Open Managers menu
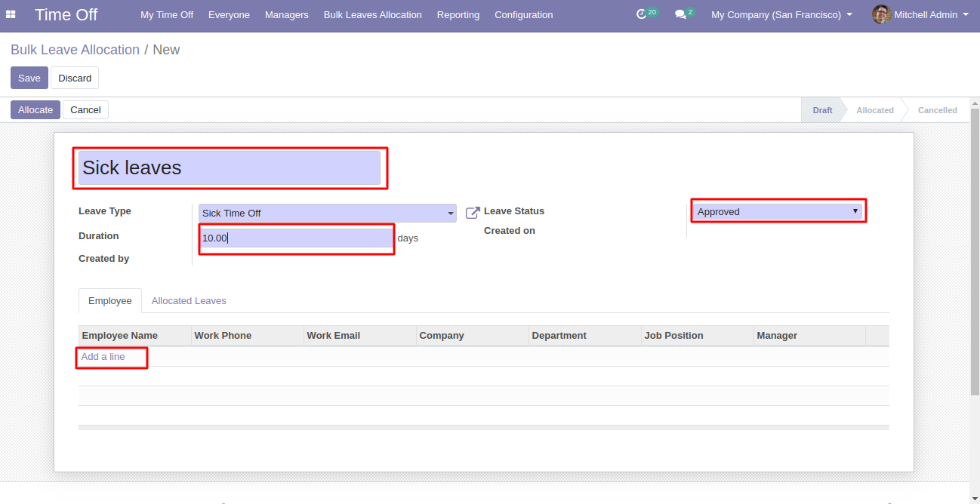The height and width of the screenshot is (504, 980). (x=287, y=14)
